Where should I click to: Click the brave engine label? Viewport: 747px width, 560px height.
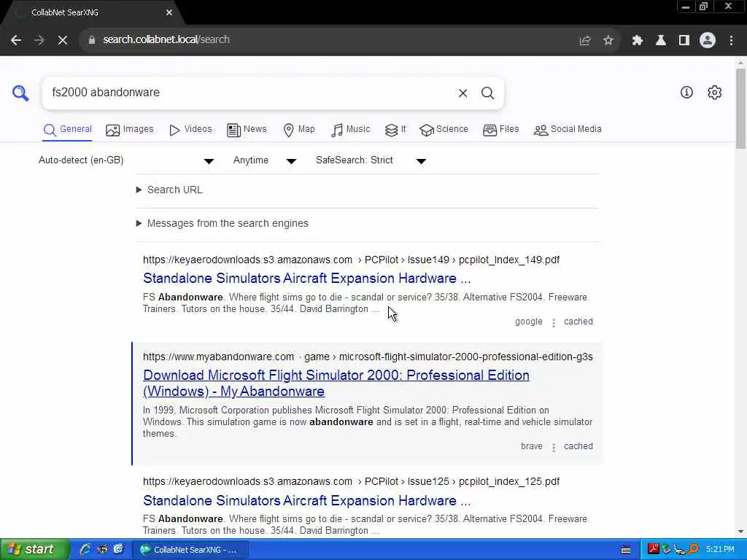pos(532,447)
